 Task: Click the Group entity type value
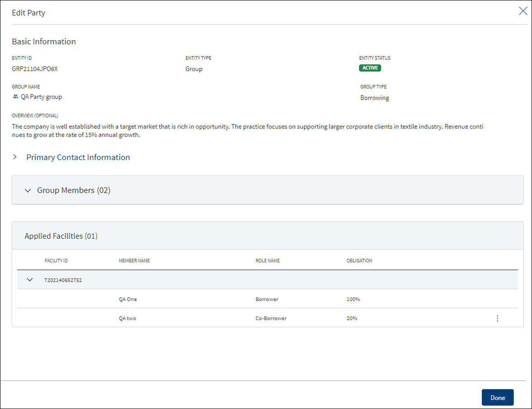pos(194,69)
